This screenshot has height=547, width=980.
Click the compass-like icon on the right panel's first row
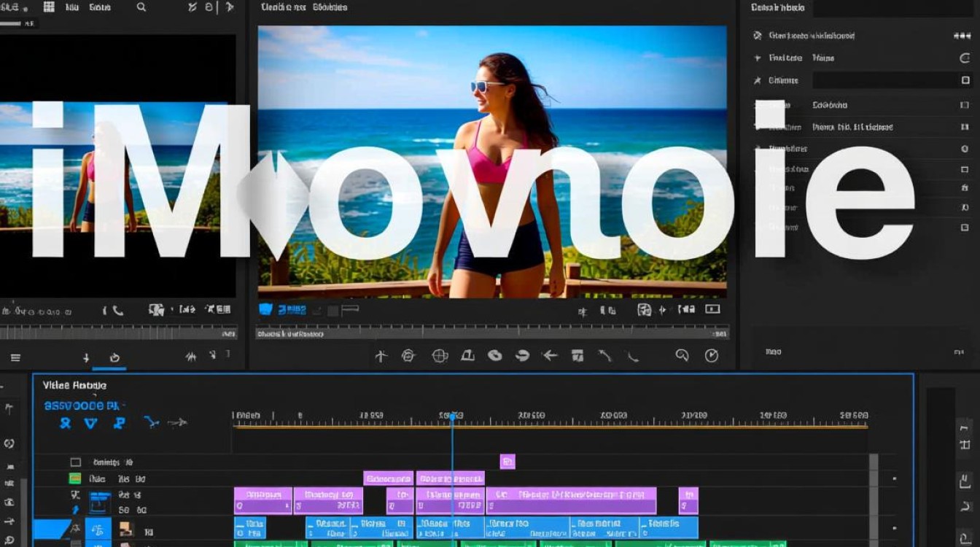(x=758, y=36)
